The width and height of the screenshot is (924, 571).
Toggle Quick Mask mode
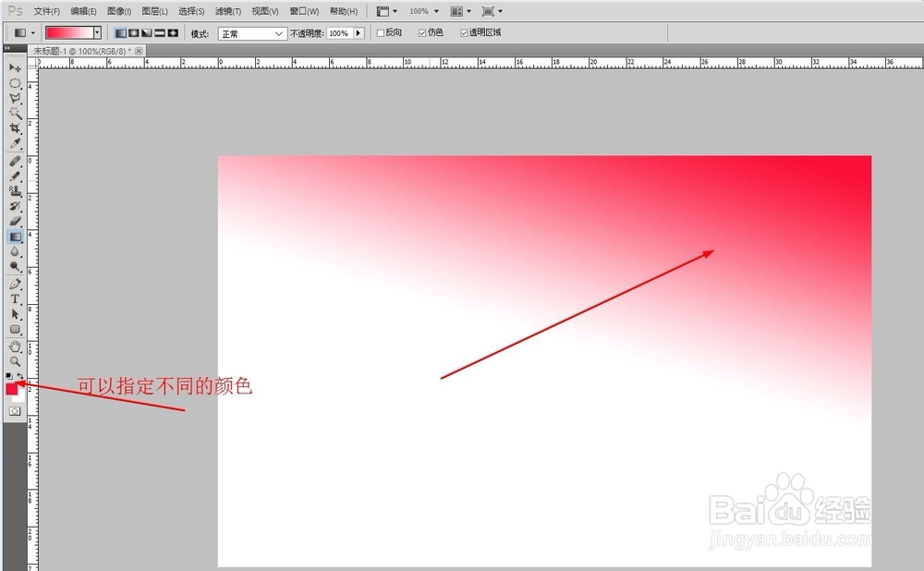click(x=15, y=411)
